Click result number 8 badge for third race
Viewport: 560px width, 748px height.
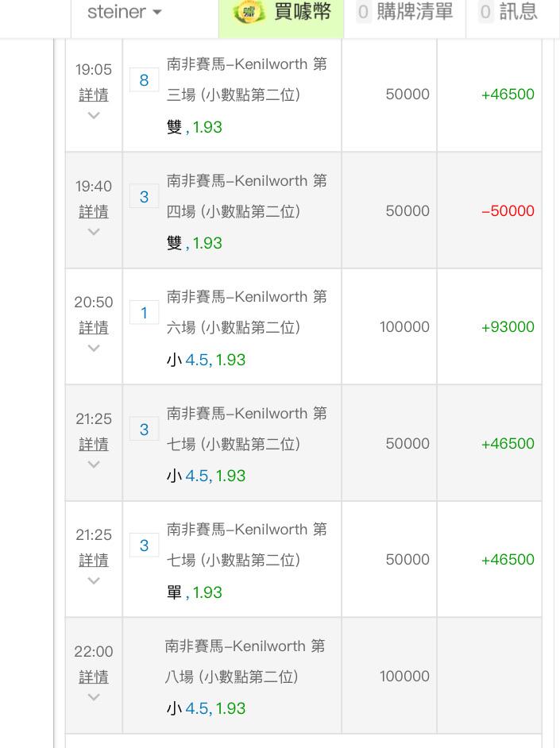[144, 80]
